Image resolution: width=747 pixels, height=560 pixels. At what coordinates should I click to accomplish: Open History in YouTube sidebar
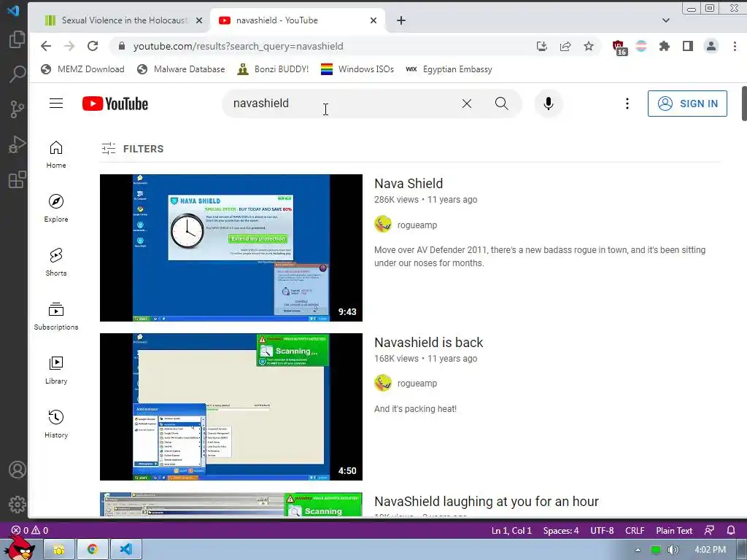click(x=56, y=424)
